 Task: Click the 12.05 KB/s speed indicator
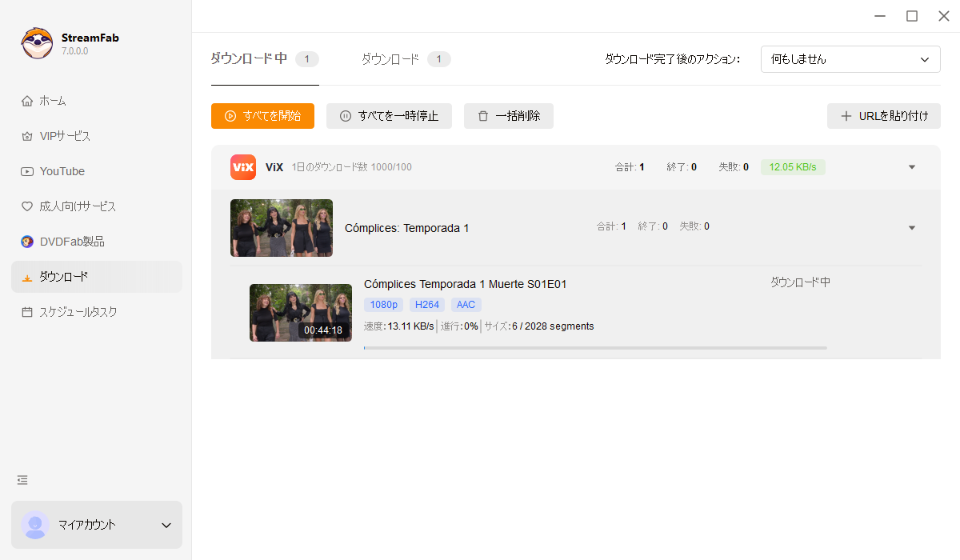coord(792,166)
